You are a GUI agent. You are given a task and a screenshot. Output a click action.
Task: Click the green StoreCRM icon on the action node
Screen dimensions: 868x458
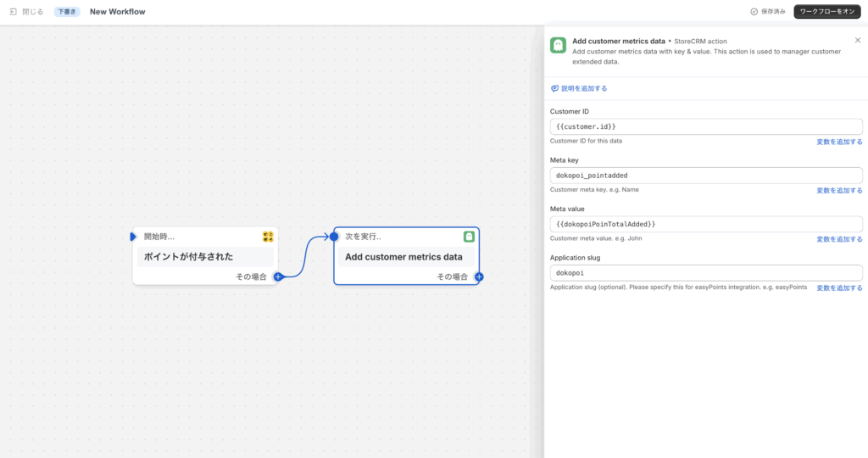point(469,237)
